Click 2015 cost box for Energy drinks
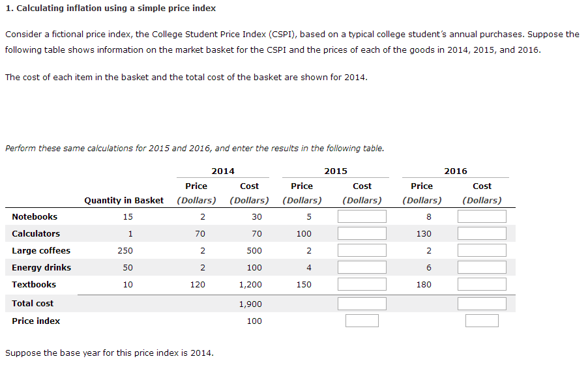 click(x=362, y=267)
